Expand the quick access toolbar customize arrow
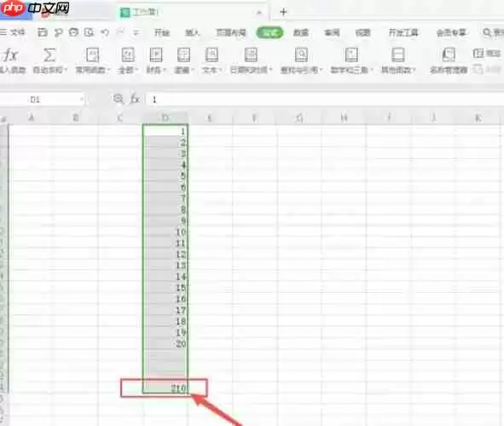 [136, 32]
